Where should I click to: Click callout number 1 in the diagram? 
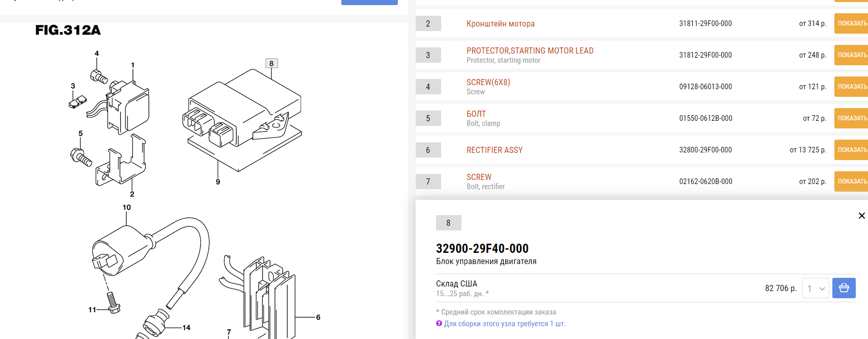(133, 65)
